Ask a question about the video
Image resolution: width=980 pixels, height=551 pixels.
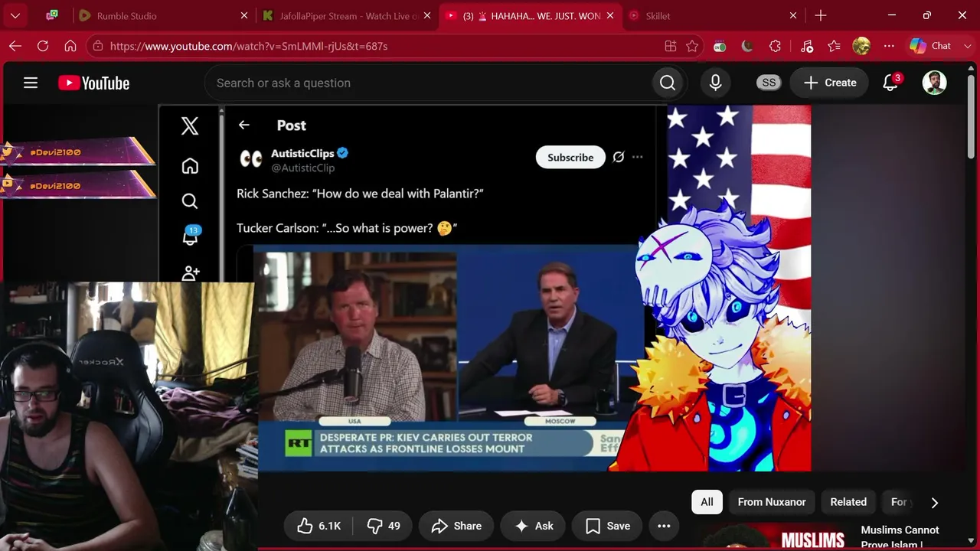[x=534, y=526]
